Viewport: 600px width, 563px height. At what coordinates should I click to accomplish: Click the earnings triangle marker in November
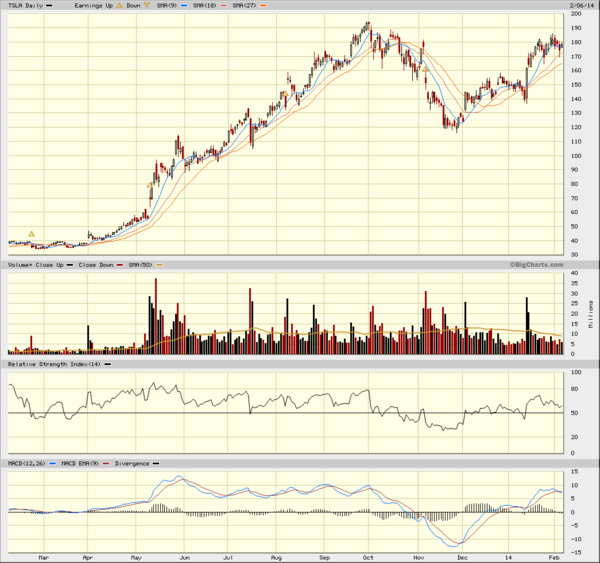(x=425, y=69)
